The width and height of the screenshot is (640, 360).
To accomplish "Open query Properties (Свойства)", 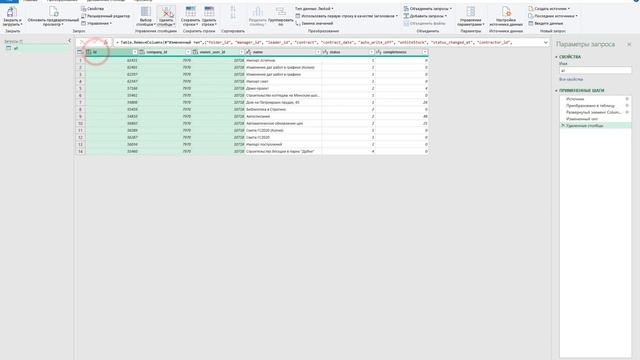I will click(x=92, y=9).
